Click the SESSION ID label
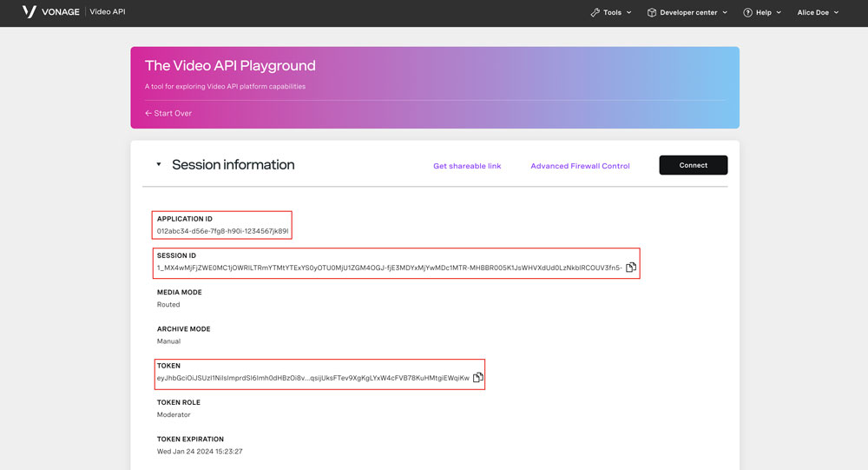Image resolution: width=868 pixels, height=470 pixels. 176,255
